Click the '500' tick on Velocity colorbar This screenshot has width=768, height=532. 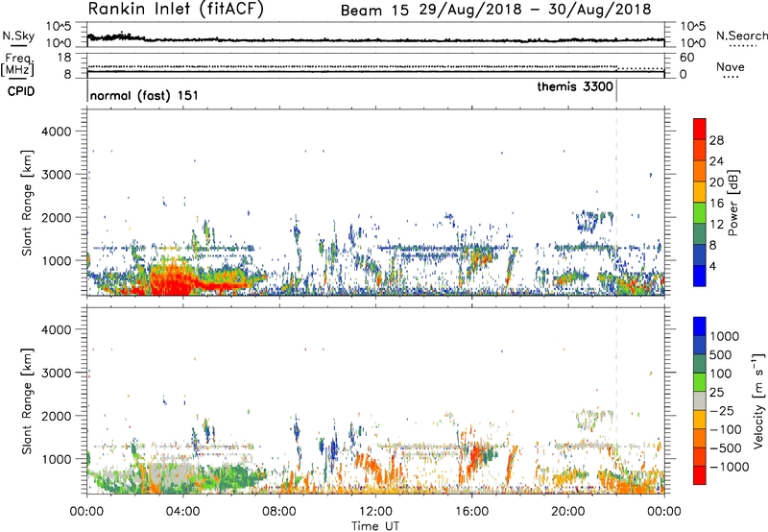point(723,354)
